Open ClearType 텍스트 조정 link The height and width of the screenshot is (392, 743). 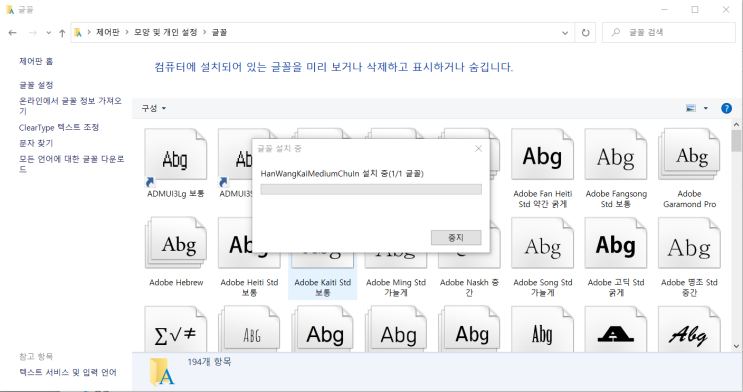pos(59,128)
